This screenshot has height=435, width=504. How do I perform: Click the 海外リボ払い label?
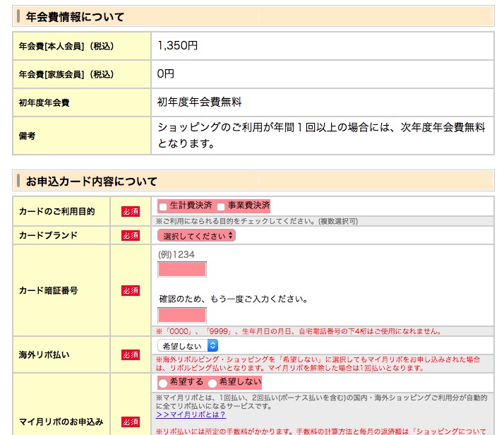point(44,354)
